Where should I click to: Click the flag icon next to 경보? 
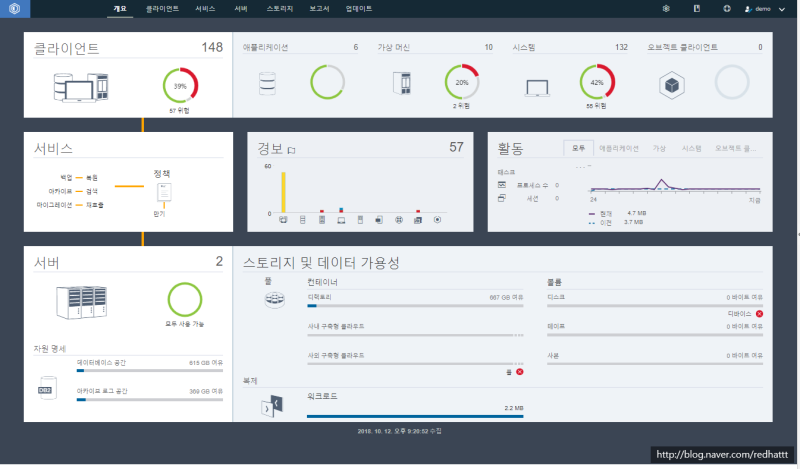[x=291, y=150]
